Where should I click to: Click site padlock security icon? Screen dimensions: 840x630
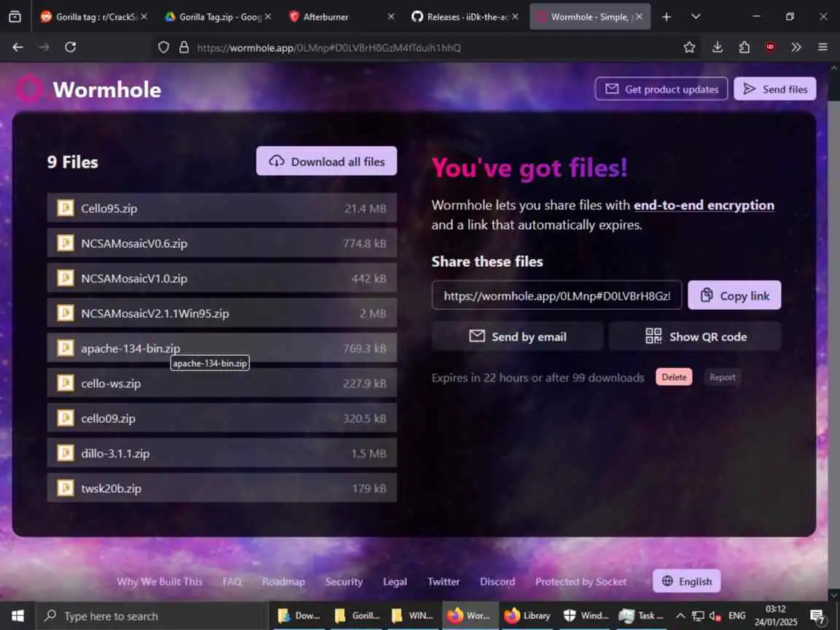click(184, 47)
